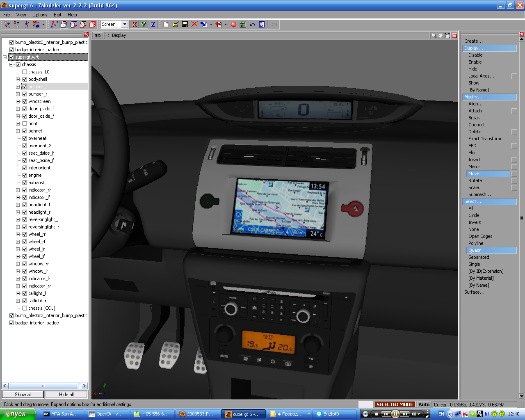Viewport: 525px width, 420px height.
Task: Expand the bodyshell tree node
Action: [18, 79]
